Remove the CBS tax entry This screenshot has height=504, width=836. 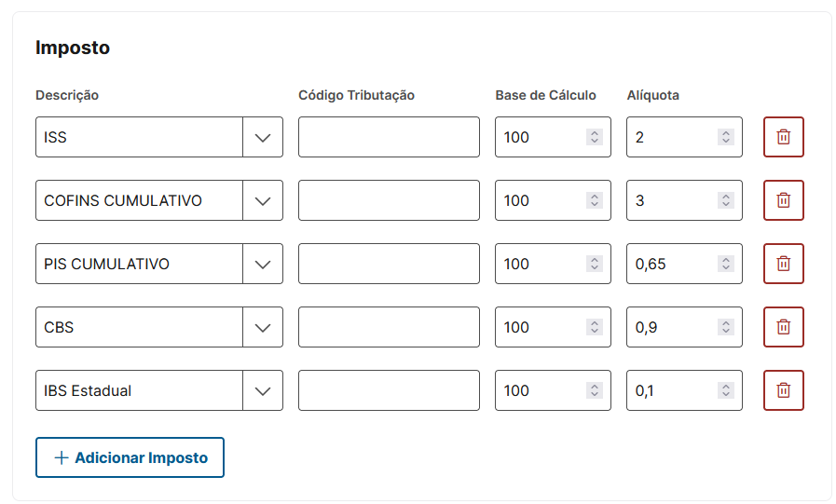(783, 327)
